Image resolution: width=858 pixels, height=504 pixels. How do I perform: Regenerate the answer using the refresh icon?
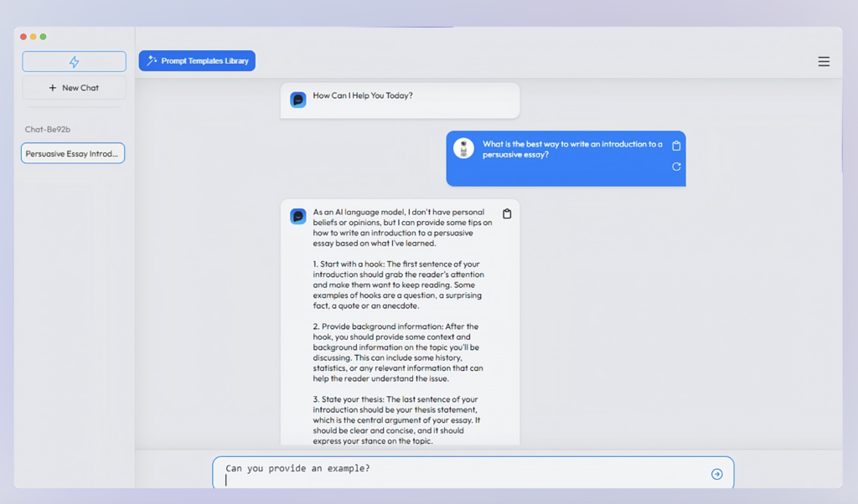tap(676, 167)
